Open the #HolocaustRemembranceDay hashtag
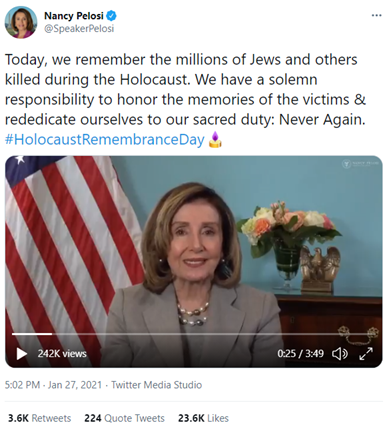Viewport: 389px width, 431px height. point(105,139)
